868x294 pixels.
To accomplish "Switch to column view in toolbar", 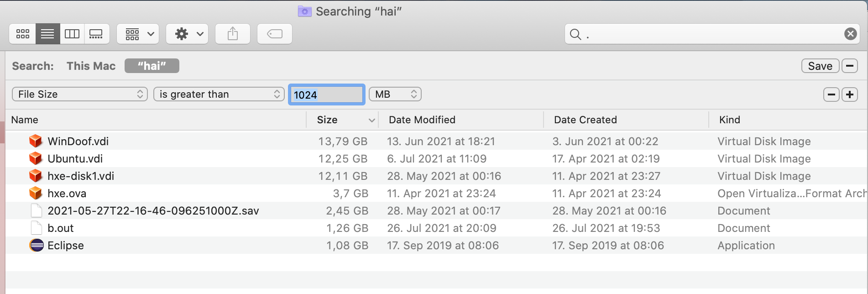I will click(x=72, y=34).
